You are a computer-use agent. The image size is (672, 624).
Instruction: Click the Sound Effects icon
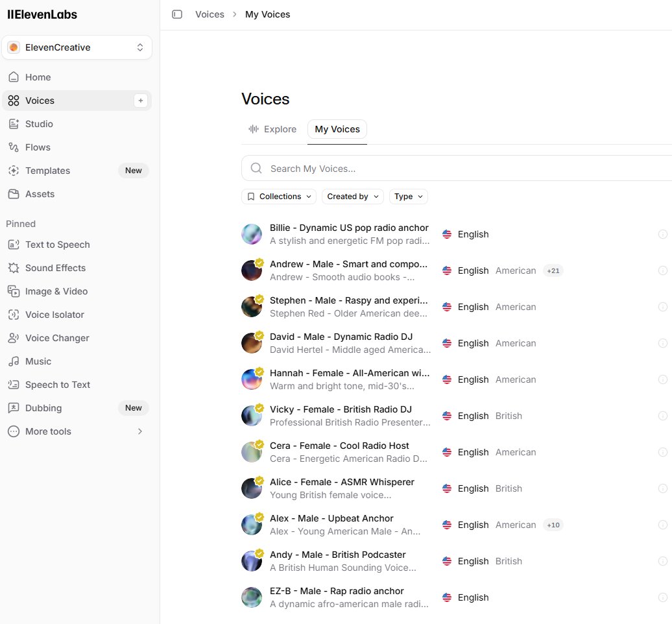[x=14, y=268]
